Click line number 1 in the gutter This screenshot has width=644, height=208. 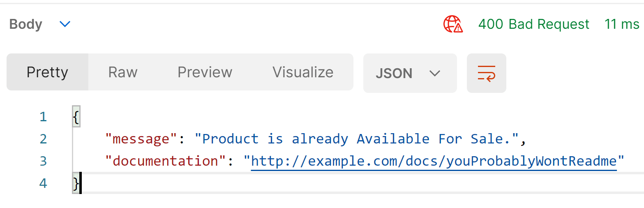pyautogui.click(x=43, y=117)
